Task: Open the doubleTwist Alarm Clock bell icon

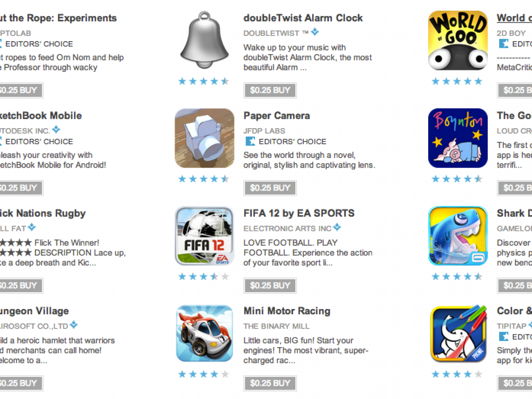Action: pos(204,40)
